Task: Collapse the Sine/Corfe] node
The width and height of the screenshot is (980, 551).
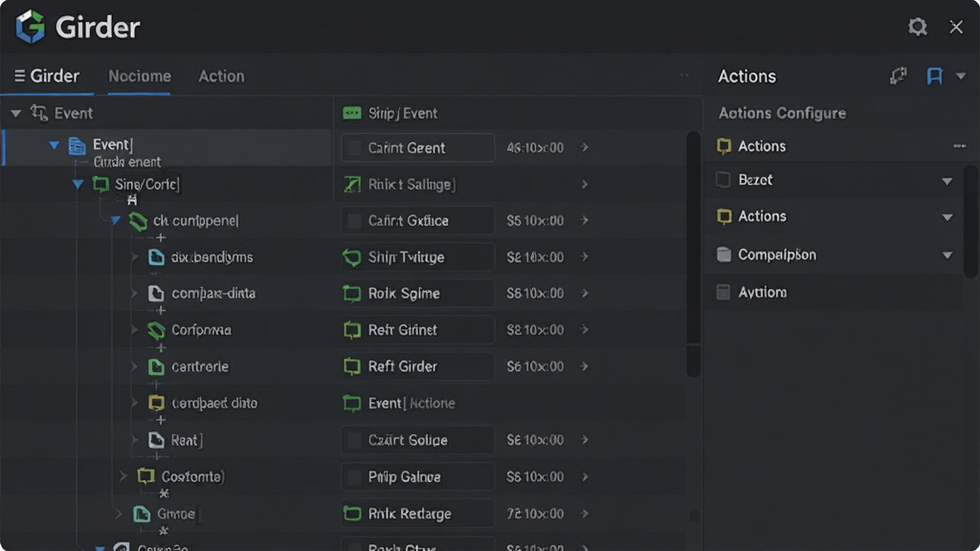Action: point(78,185)
